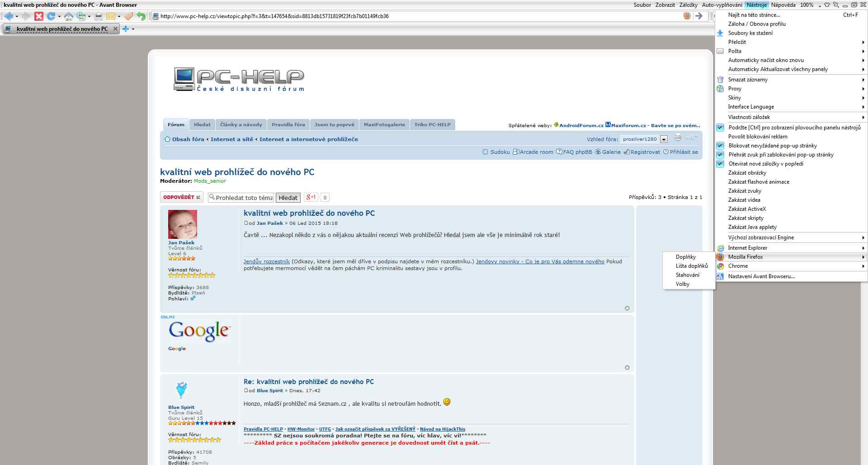Viewport: 868px width, 465px height.
Task: Click Blue Spirit's avatar image
Action: pos(181,389)
